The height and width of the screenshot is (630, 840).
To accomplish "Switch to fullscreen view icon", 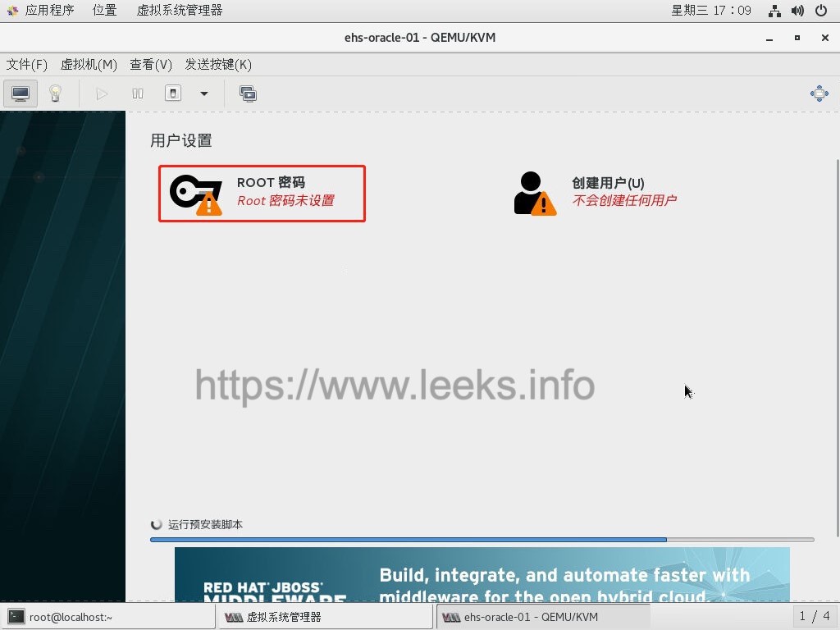I will (819, 94).
